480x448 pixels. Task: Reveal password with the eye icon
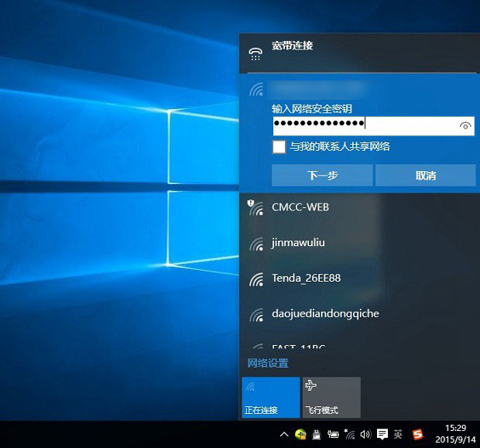pos(465,125)
